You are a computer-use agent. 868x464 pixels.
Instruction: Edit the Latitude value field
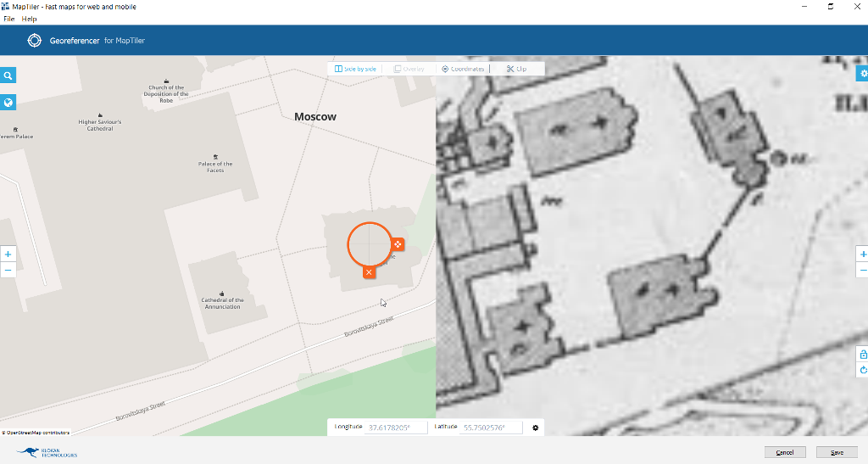click(x=491, y=428)
